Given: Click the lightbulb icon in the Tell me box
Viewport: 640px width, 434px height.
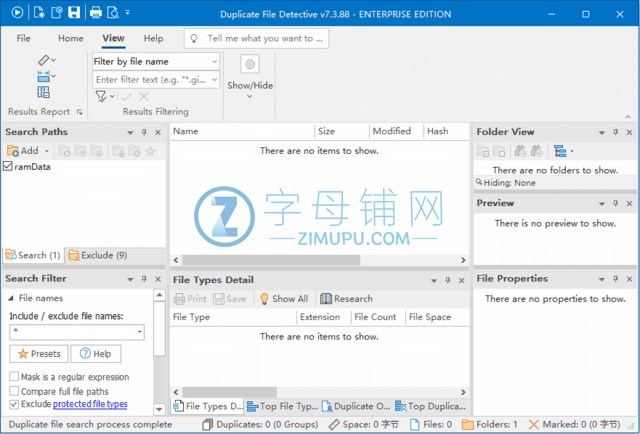Looking at the screenshot, I should pyautogui.click(x=194, y=38).
